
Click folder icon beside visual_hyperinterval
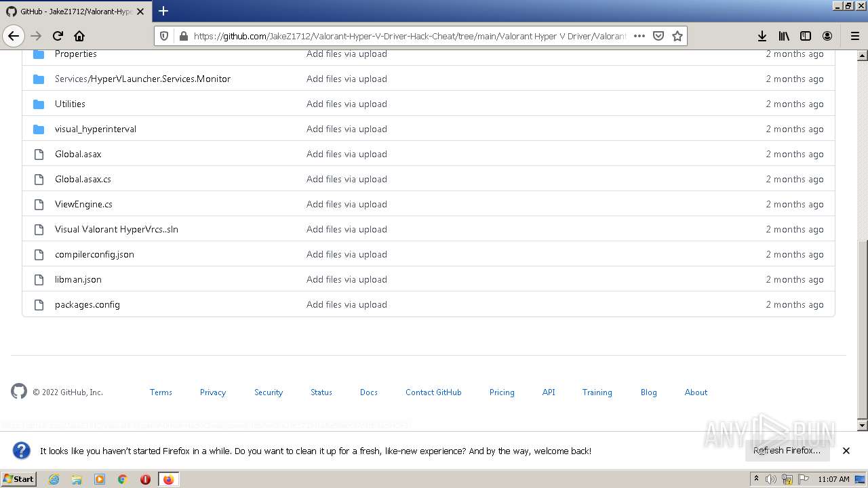point(39,129)
